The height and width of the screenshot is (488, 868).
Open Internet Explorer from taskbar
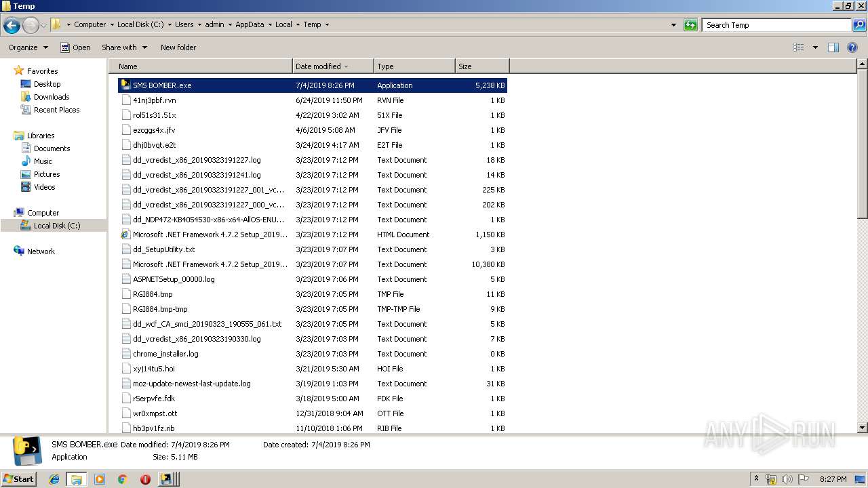pos(54,479)
